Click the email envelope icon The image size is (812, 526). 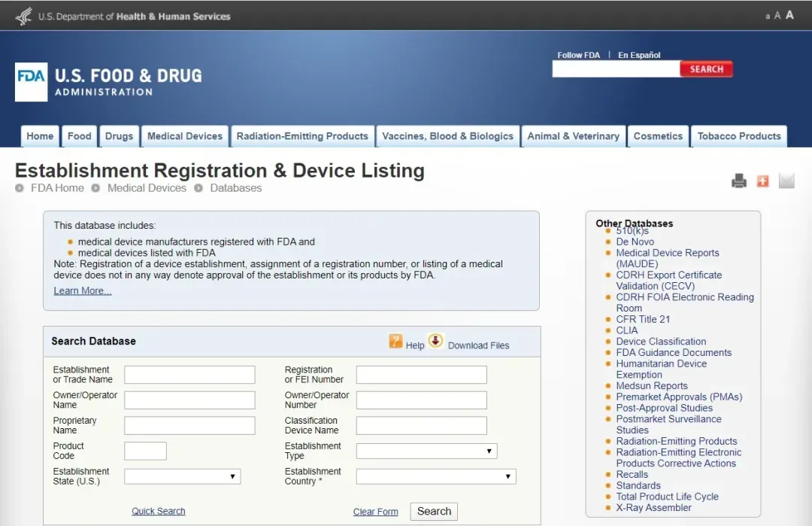[786, 181]
